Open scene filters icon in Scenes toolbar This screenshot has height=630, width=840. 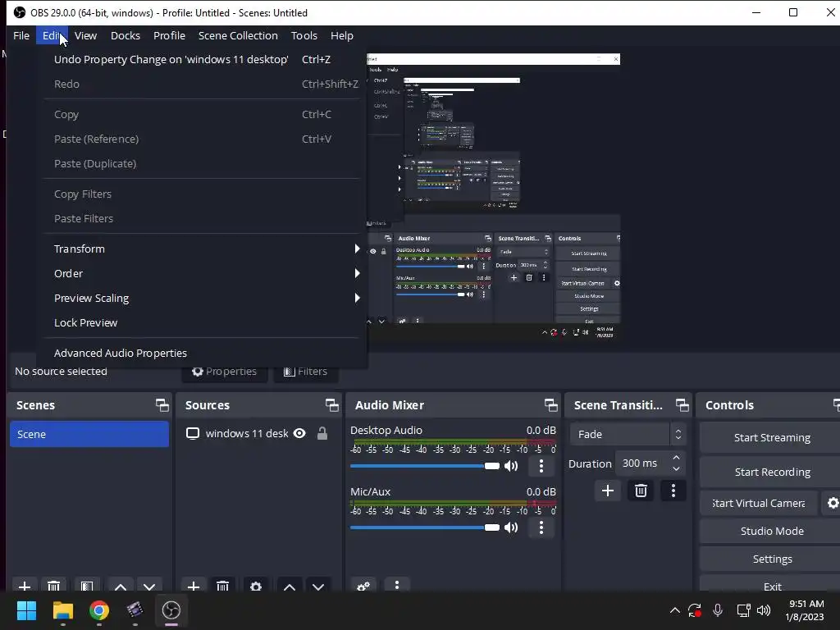[87, 586]
